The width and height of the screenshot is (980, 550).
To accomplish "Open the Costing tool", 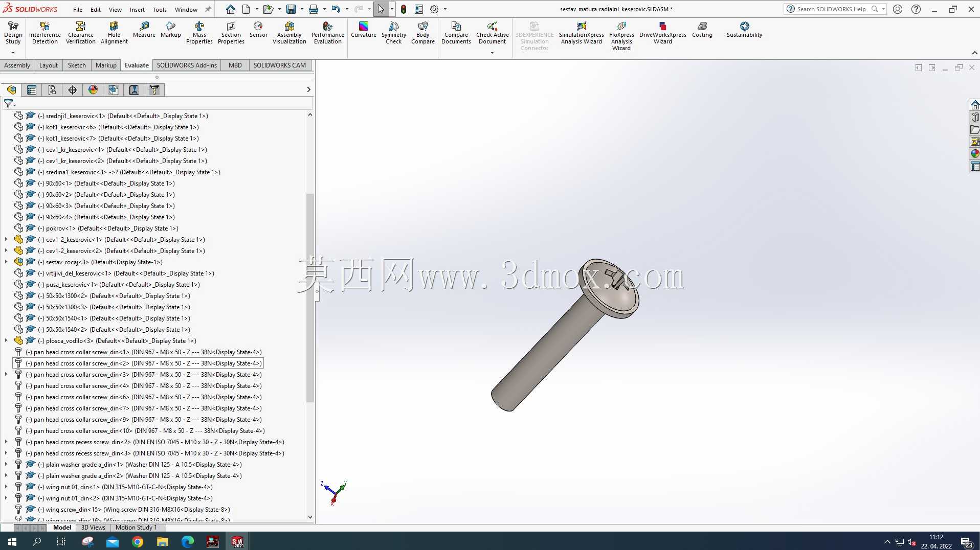I will [x=702, y=30].
